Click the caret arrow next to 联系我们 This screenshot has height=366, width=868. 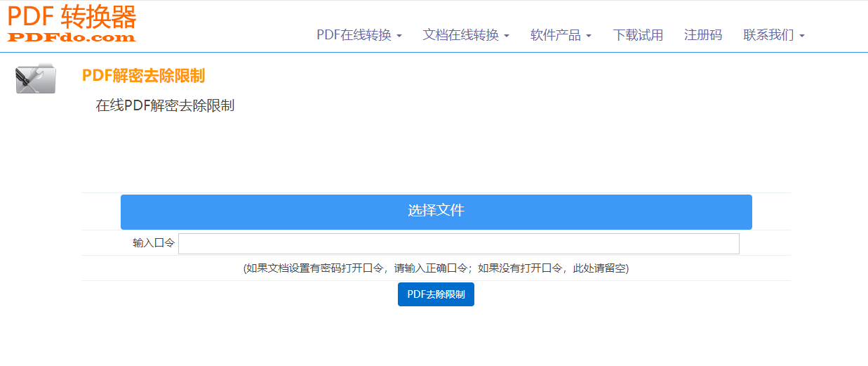click(802, 36)
